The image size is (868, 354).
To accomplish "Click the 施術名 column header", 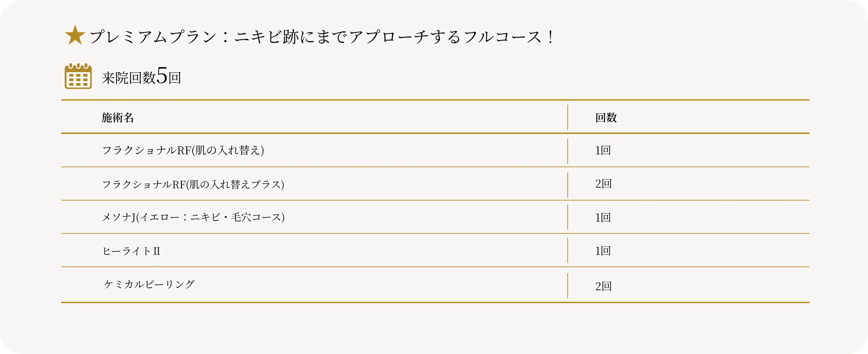I will (x=118, y=117).
